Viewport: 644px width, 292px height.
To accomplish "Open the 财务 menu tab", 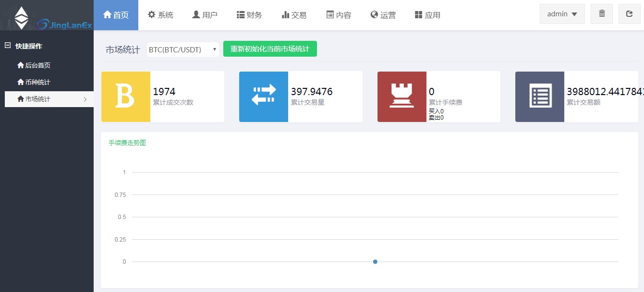I will click(x=249, y=15).
